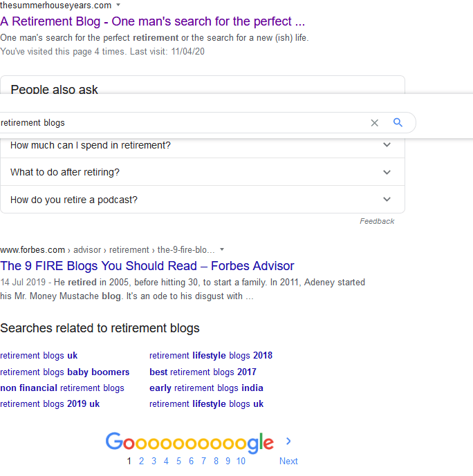Click into the "retirement blogs" search field
This screenshot has height=476, width=473.
tap(183, 123)
